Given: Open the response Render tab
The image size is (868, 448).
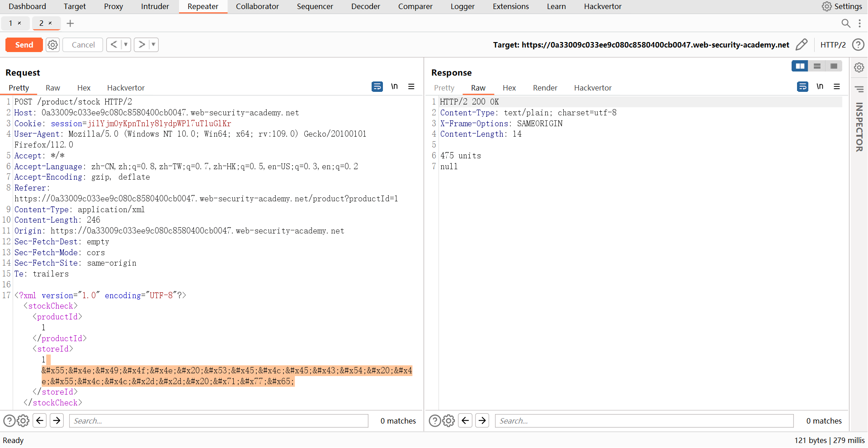Looking at the screenshot, I should (545, 88).
